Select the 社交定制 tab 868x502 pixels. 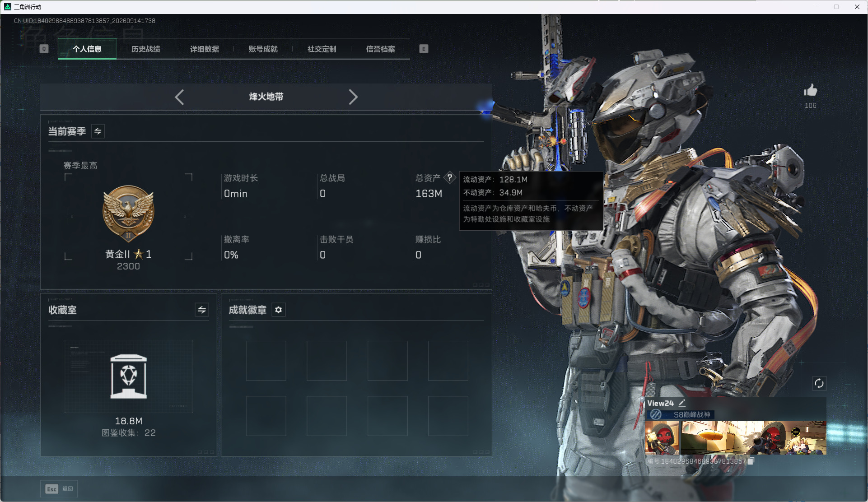click(322, 49)
